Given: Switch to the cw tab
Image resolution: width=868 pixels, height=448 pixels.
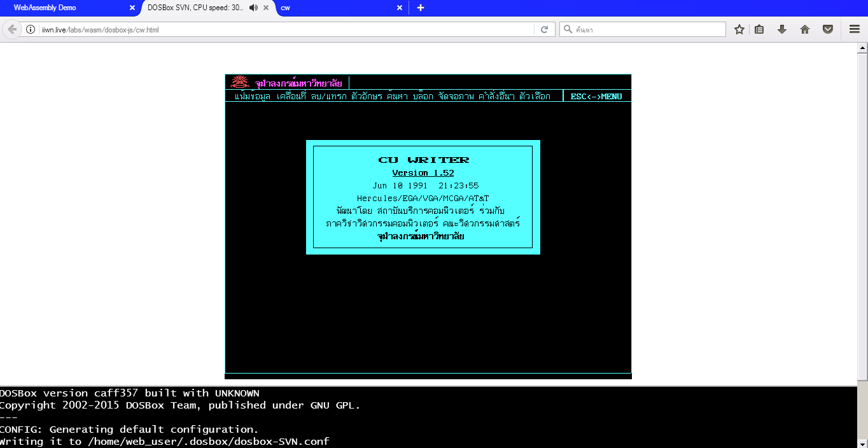Looking at the screenshot, I should coord(341,8).
